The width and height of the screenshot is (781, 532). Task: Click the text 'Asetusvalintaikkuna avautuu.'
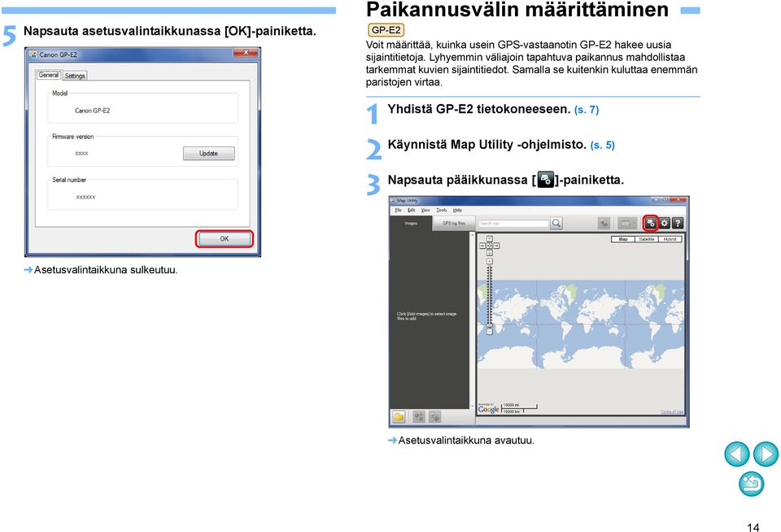466,440
